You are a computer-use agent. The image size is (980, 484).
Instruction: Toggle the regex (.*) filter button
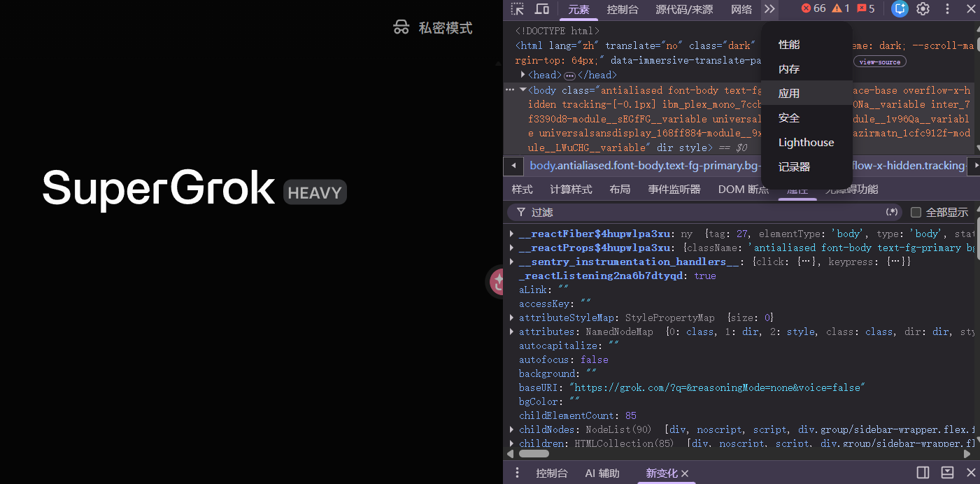pos(892,212)
